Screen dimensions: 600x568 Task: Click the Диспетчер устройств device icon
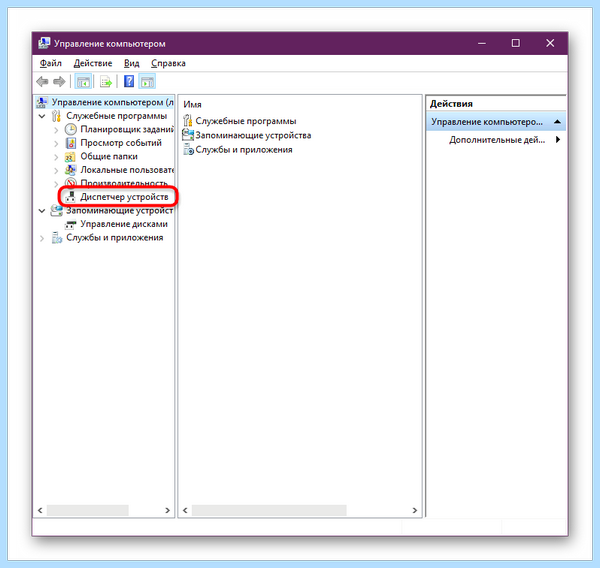pyautogui.click(x=70, y=197)
